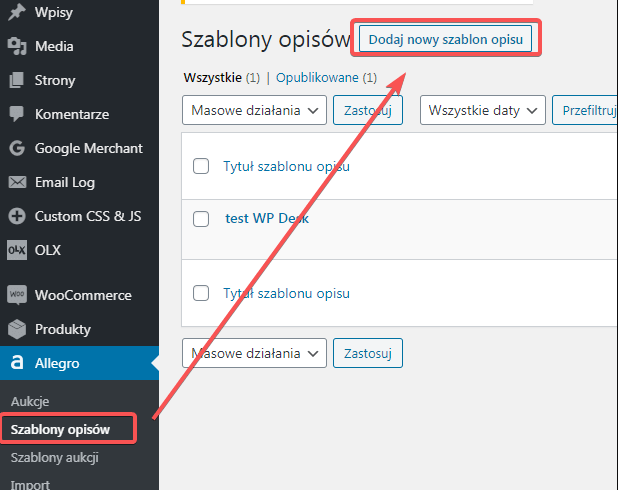The image size is (618, 490).
Task: Click the Media icon in sidebar
Action: tap(17, 46)
